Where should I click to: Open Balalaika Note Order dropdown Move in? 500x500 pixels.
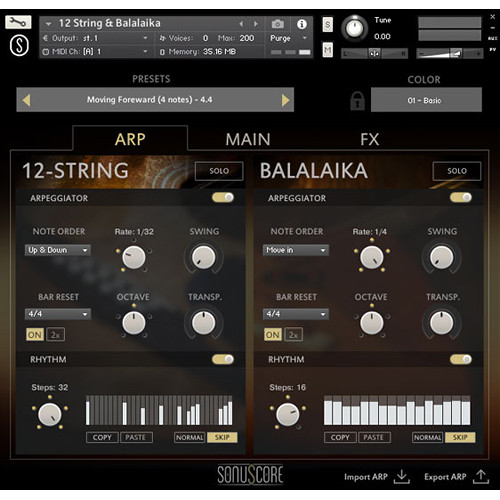click(x=296, y=250)
